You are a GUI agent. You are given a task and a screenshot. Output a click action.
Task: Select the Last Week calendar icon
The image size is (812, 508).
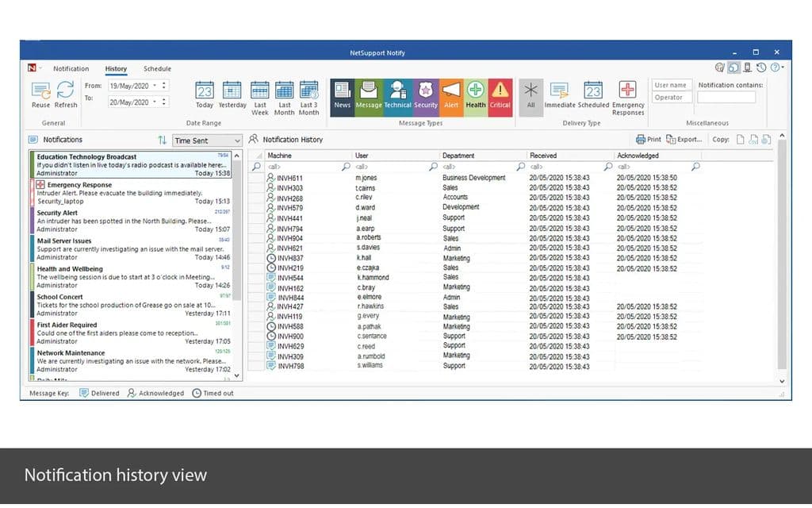[x=260, y=90]
